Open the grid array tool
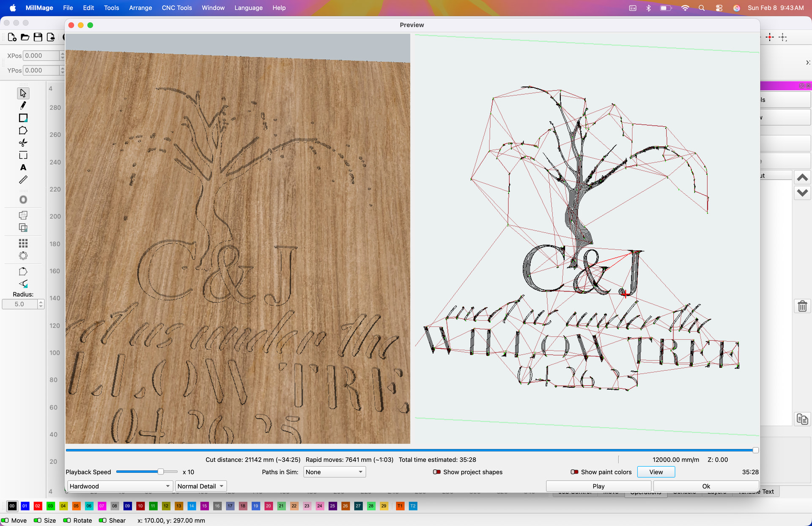This screenshot has width=812, height=526. [x=23, y=243]
